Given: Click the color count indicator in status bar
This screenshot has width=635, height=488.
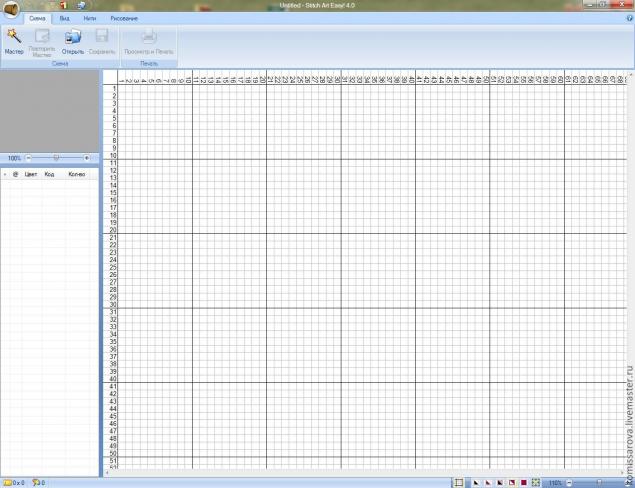Looking at the screenshot, I should pos(39,483).
